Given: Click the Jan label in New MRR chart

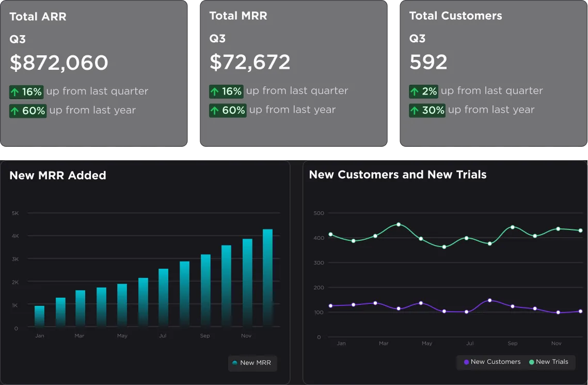Looking at the screenshot, I should pos(40,336).
